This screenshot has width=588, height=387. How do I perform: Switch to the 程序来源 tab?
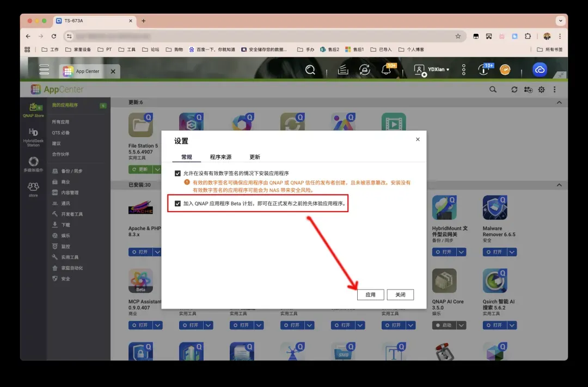coord(220,157)
